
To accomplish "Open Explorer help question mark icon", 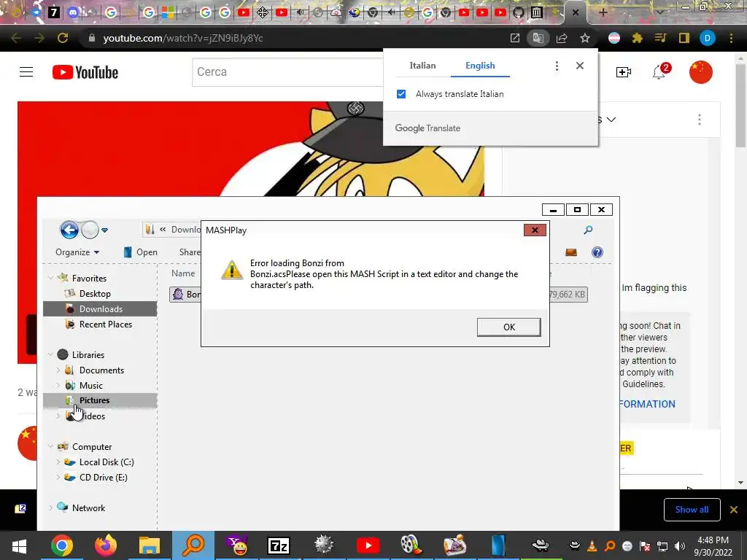I will click(x=597, y=252).
